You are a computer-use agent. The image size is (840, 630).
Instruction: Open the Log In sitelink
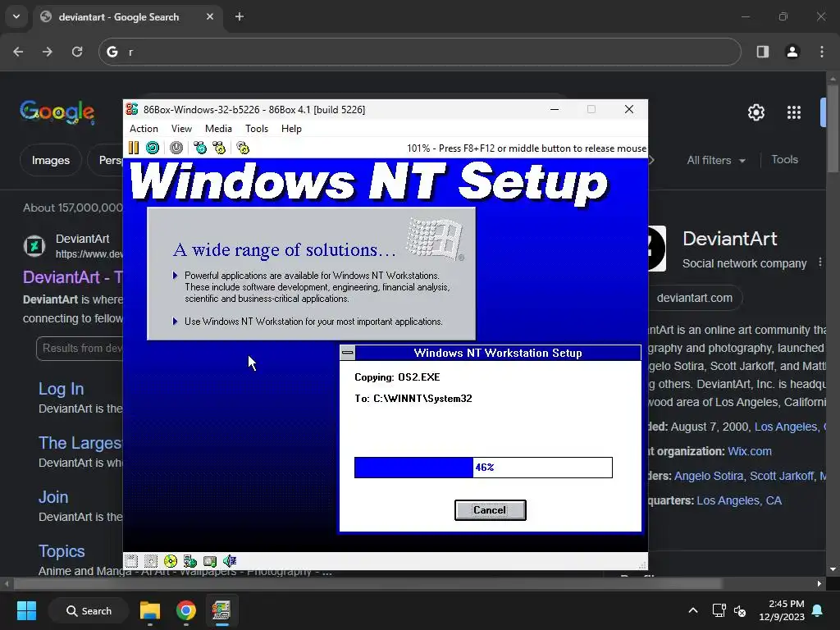[61, 389]
